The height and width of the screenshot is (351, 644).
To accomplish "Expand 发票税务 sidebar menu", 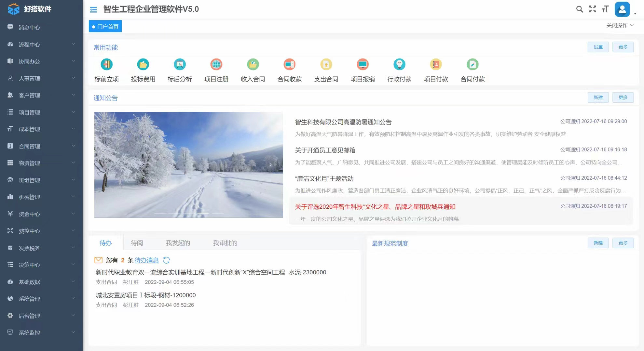I will (x=41, y=248).
